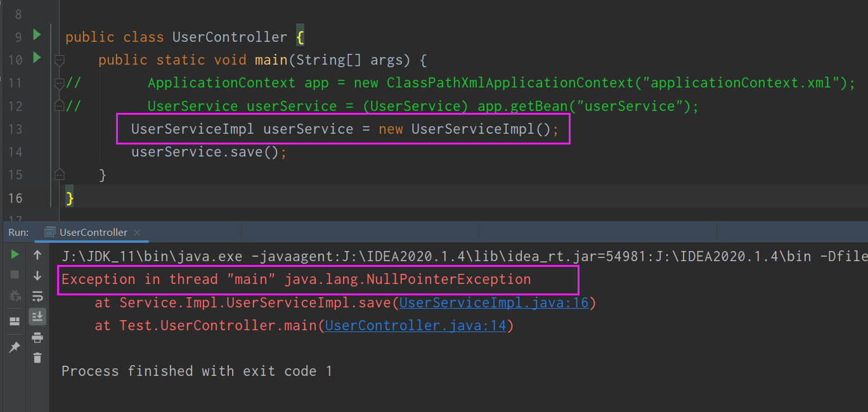This screenshot has height=412, width=868.
Task: Toggle soft-wrap in the console
Action: pos(37,295)
